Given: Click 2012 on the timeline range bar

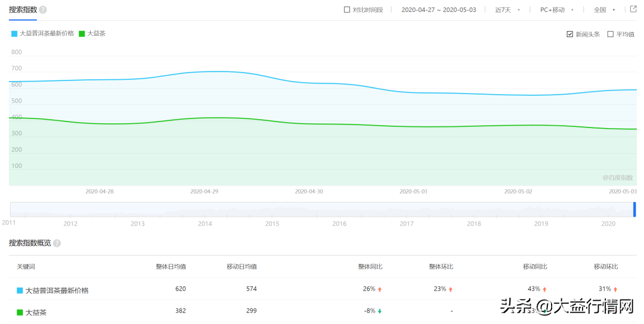Looking at the screenshot, I should (x=70, y=223).
